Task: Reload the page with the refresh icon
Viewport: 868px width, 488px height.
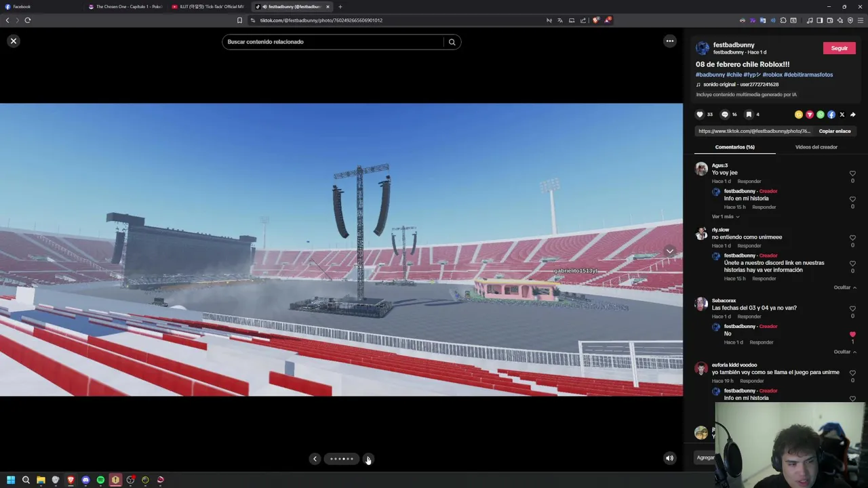Action: 28,20
